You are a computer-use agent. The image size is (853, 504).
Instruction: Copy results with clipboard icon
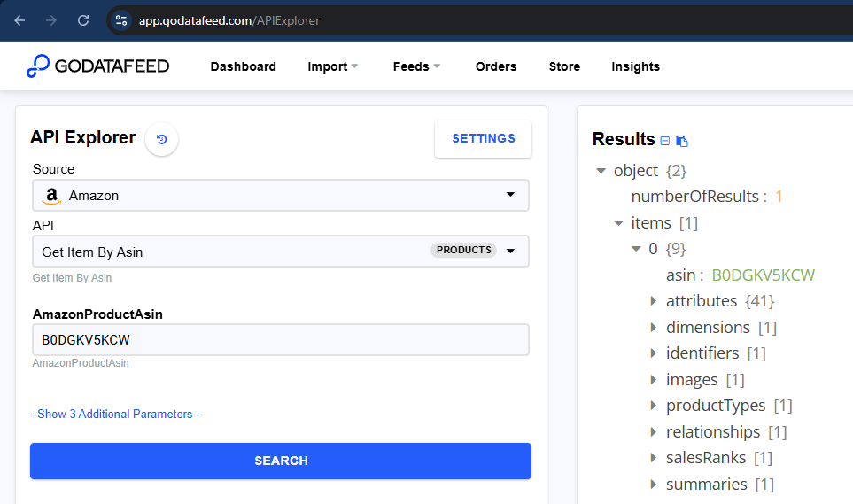682,141
